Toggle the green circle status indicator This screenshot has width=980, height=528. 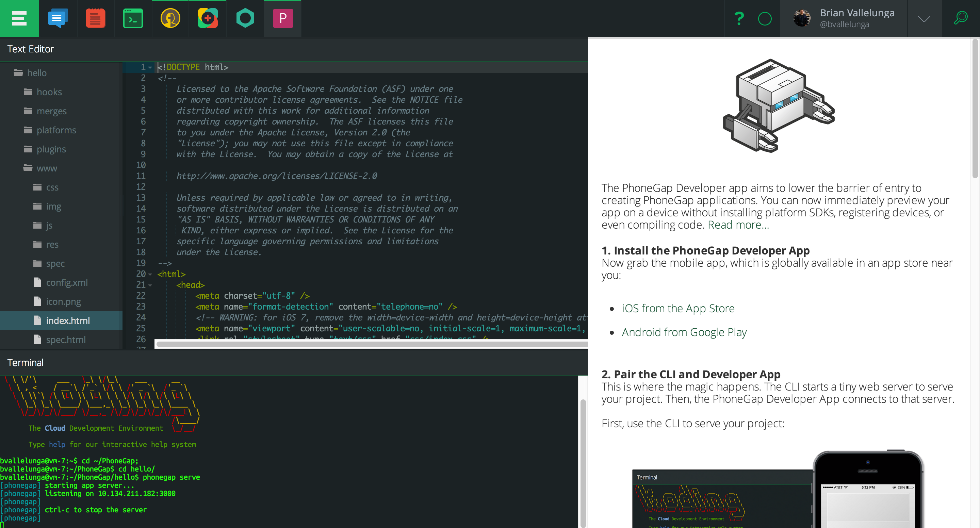click(x=765, y=18)
